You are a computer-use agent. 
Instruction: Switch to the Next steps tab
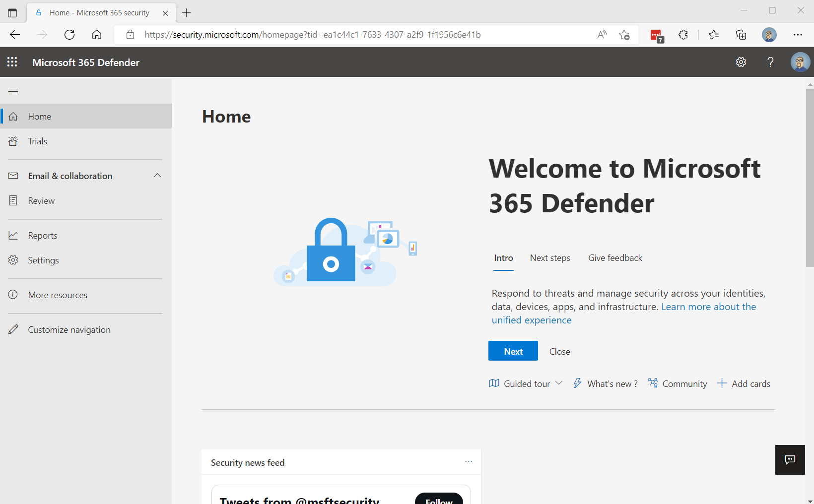(549, 257)
